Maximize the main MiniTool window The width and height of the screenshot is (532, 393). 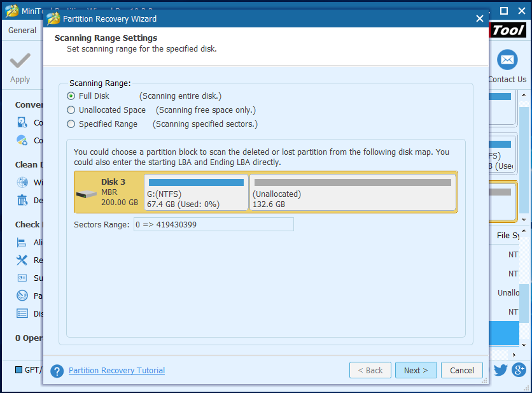pos(504,11)
